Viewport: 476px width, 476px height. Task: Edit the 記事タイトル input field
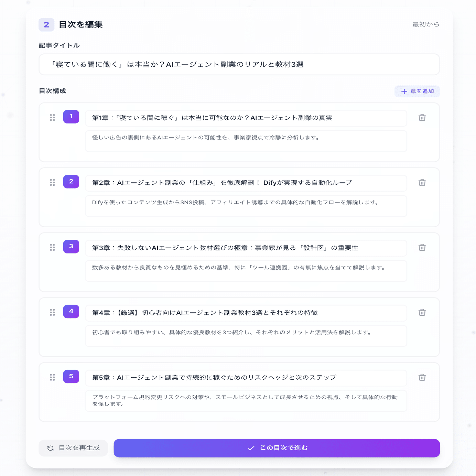coord(239,64)
